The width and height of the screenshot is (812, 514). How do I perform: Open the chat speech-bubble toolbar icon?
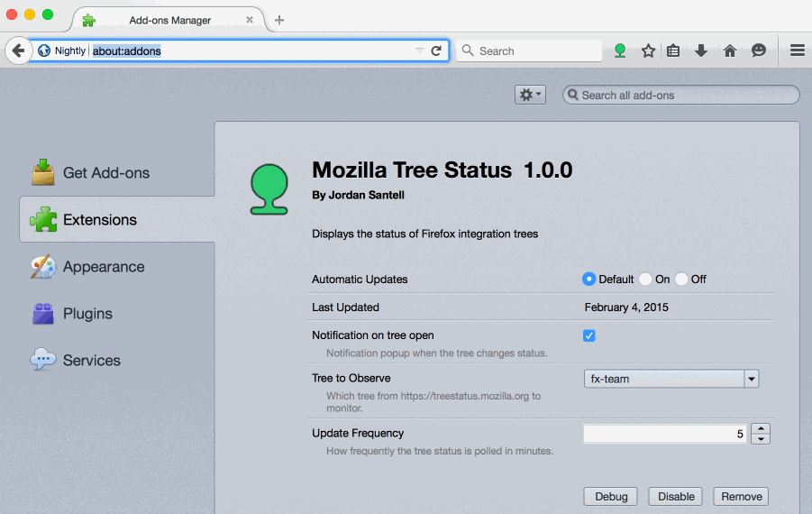759,50
